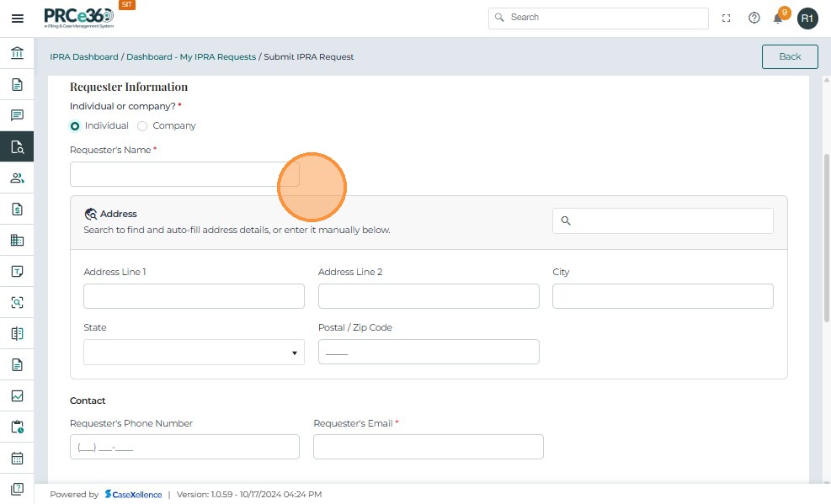
Task: Expand the State dropdown
Action: pos(194,353)
